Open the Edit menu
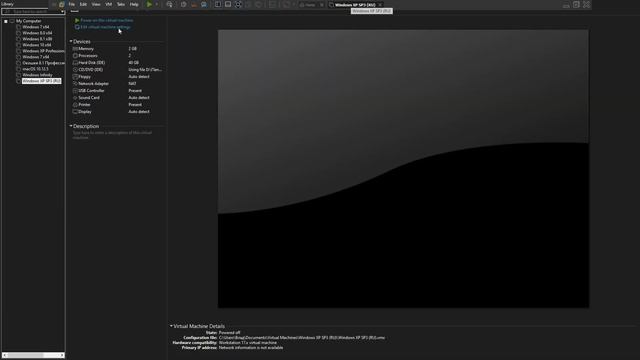This screenshot has width=640, height=360. coord(83,4)
